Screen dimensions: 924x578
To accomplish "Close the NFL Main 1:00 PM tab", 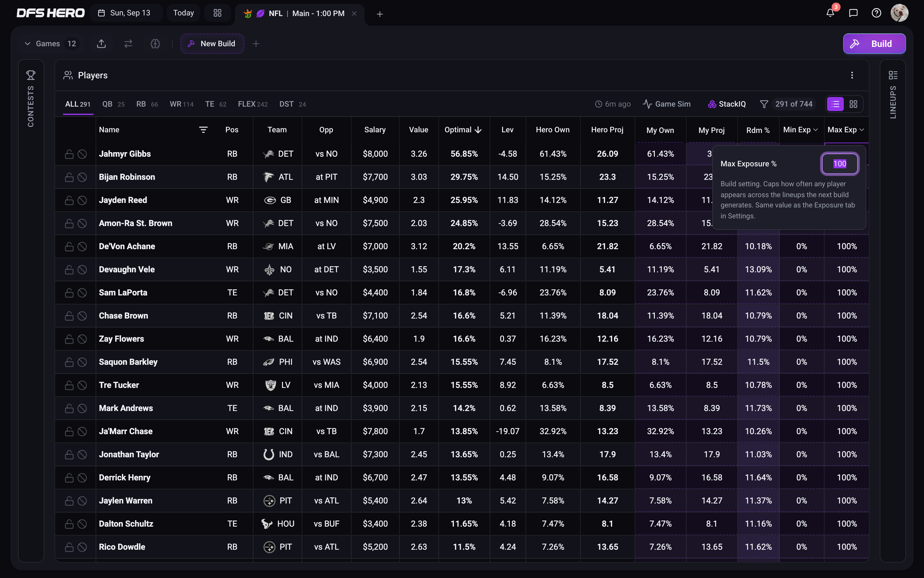I will tap(354, 13).
